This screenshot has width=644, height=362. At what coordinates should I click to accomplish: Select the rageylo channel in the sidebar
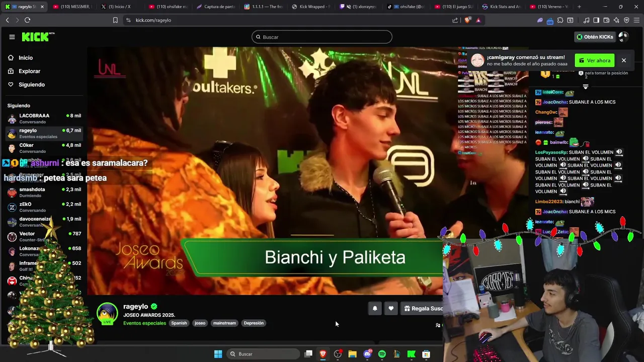(44, 133)
